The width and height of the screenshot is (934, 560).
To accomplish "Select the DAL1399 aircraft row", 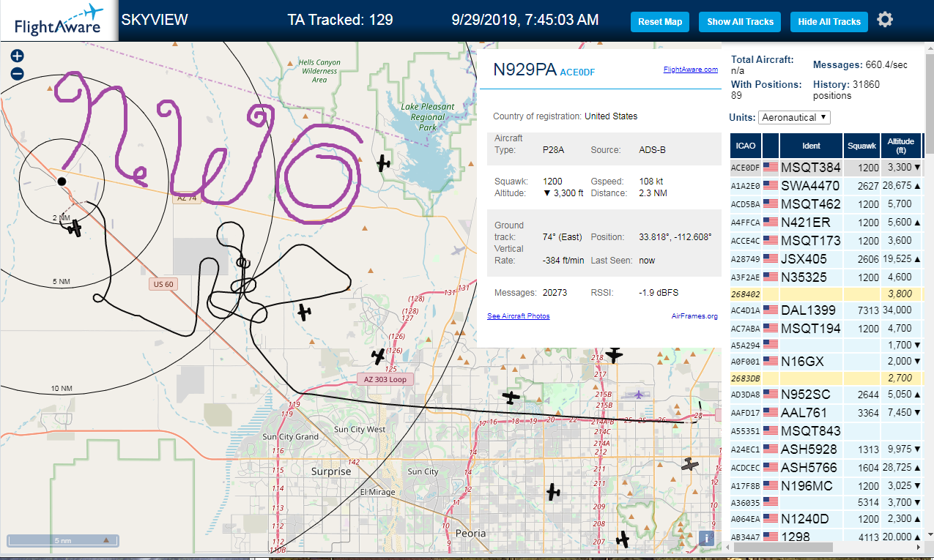I will point(826,310).
